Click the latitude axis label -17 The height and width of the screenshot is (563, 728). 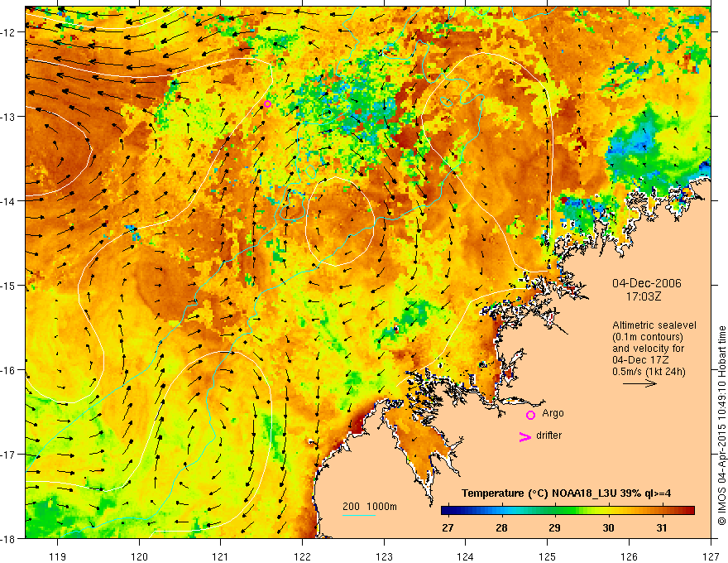point(9,454)
